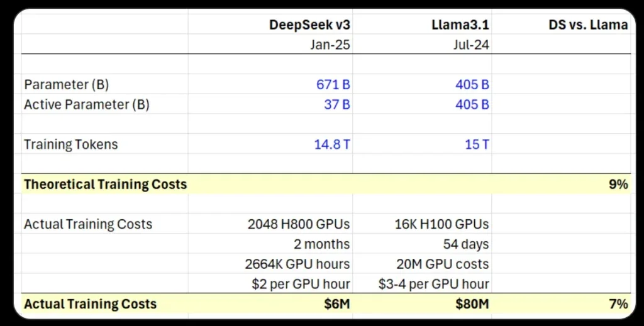The height and width of the screenshot is (326, 644).
Task: Select the 671 B parameter value
Action: [333, 85]
